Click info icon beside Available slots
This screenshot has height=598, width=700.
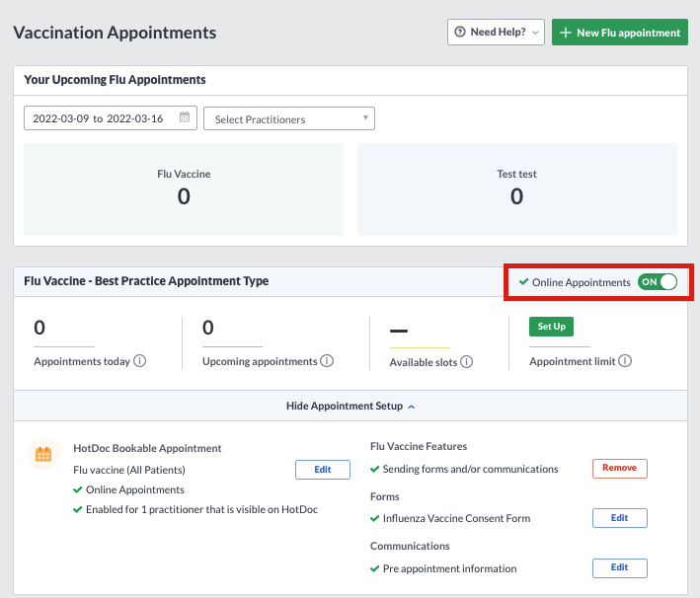pos(467,361)
